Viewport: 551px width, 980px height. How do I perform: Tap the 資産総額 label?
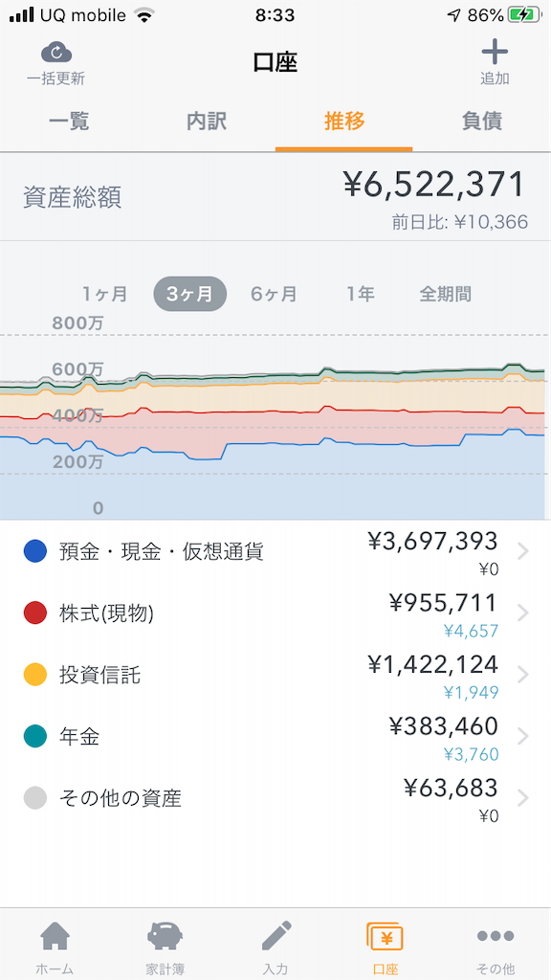pyautogui.click(x=73, y=197)
